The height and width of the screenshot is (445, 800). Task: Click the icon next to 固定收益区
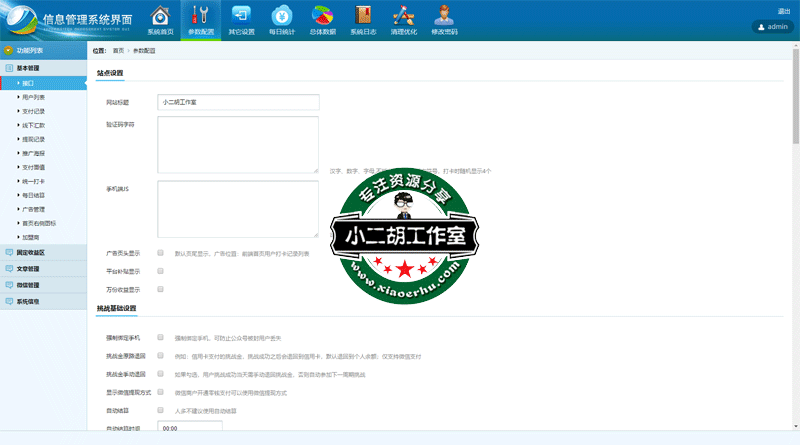[x=9, y=253]
